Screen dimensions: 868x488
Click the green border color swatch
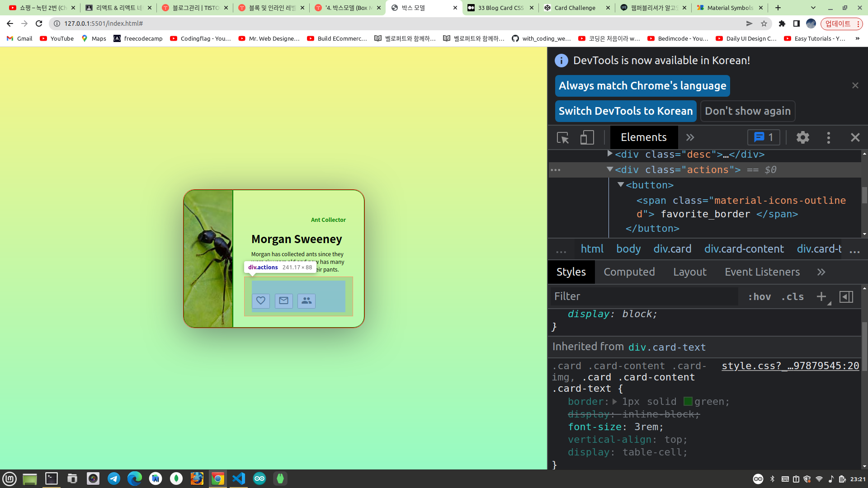pos(688,401)
